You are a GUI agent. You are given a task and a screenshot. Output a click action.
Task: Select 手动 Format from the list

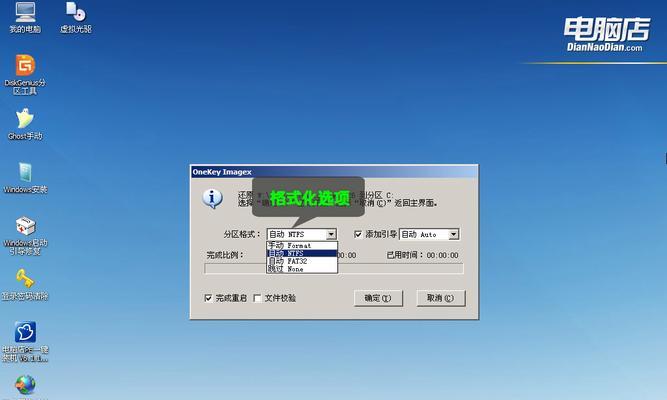pos(302,246)
